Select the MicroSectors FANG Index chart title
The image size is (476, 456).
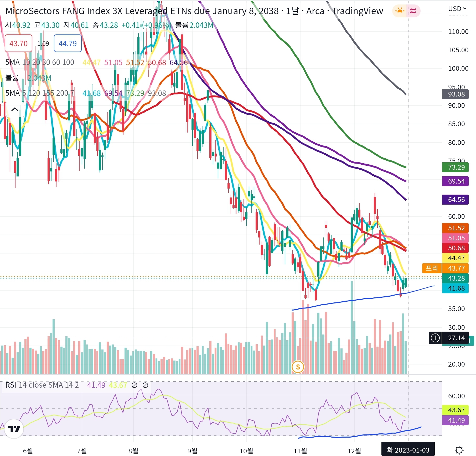click(x=194, y=11)
